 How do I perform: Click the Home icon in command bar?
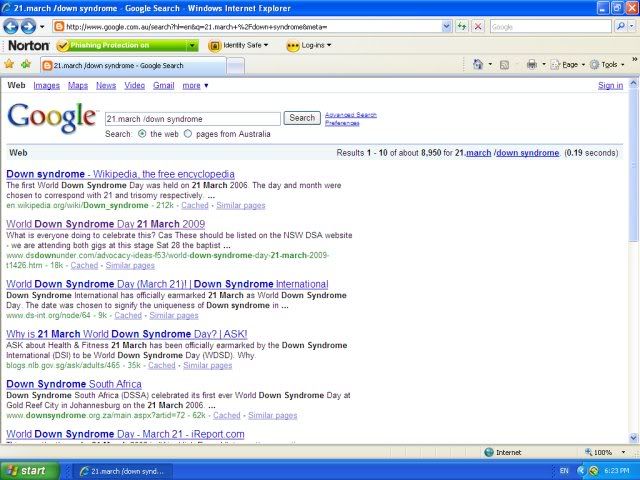click(478, 64)
